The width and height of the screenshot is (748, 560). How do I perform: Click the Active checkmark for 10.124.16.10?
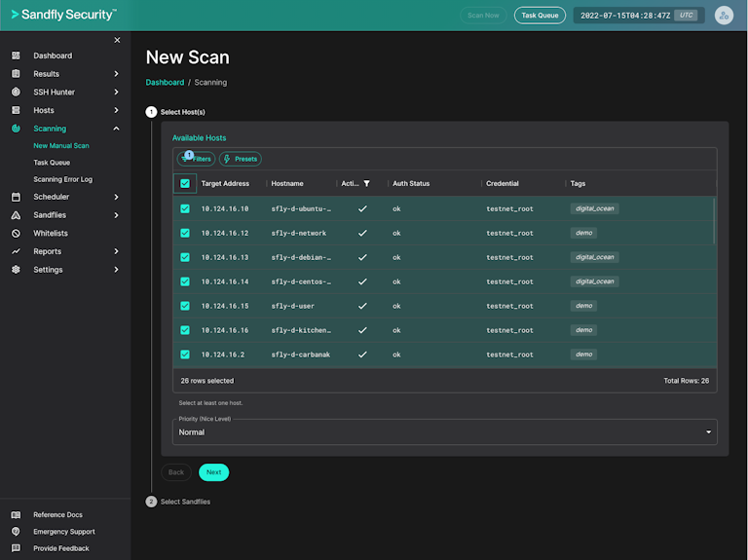point(362,208)
